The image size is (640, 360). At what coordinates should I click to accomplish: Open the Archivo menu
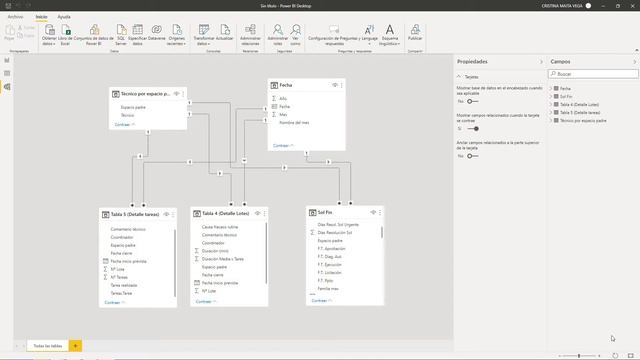[16, 17]
